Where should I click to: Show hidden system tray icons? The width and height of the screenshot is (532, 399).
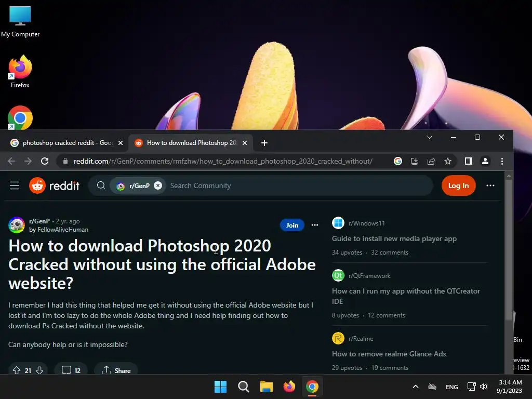tap(415, 387)
